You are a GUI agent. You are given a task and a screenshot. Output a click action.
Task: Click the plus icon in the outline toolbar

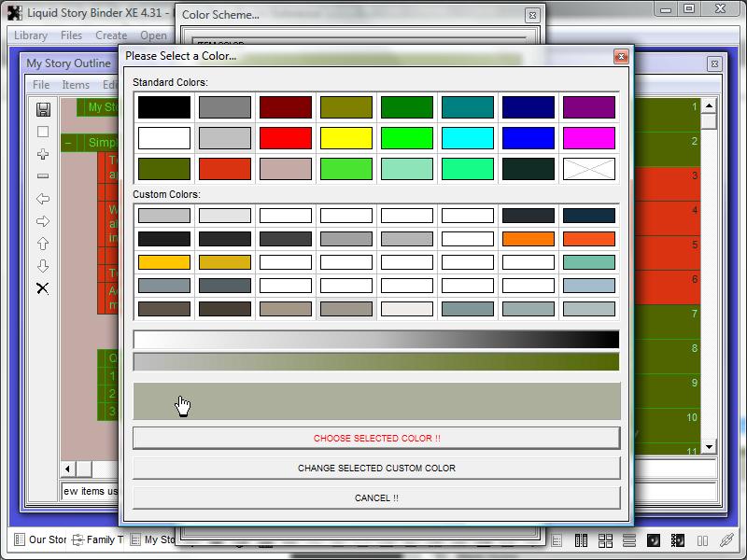tap(42, 154)
